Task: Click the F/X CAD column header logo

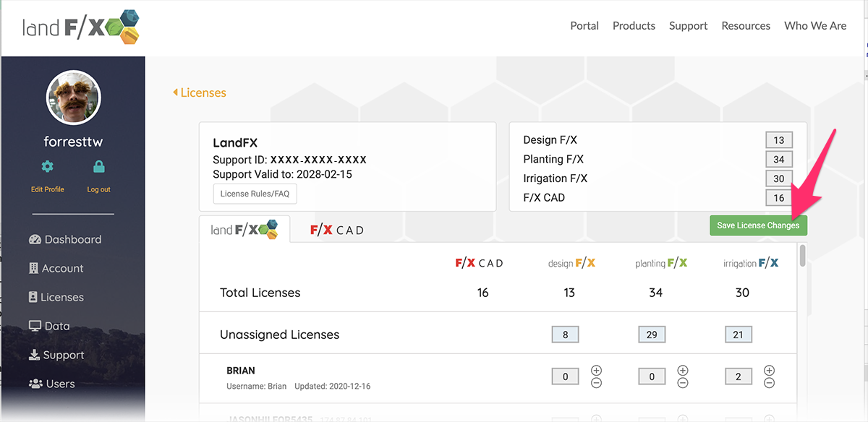Action: click(479, 263)
